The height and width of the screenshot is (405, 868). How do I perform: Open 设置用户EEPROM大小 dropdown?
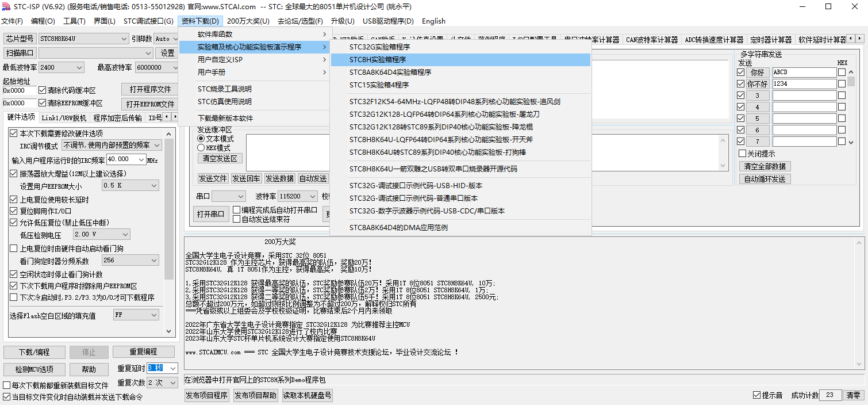(x=130, y=186)
